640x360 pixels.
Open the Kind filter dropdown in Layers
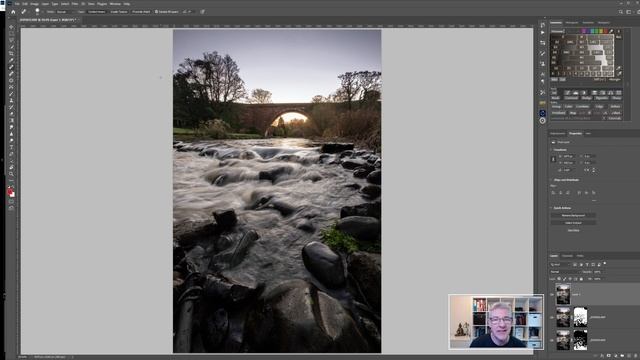560,264
